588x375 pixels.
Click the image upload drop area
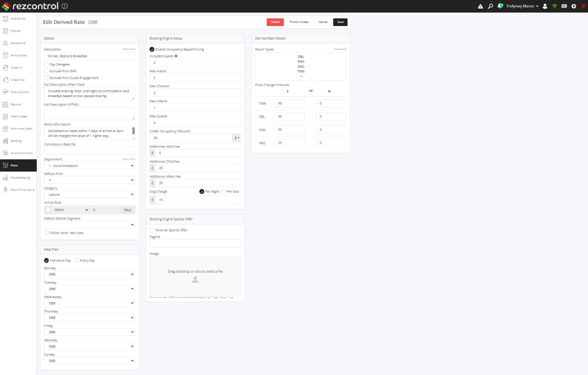195,276
